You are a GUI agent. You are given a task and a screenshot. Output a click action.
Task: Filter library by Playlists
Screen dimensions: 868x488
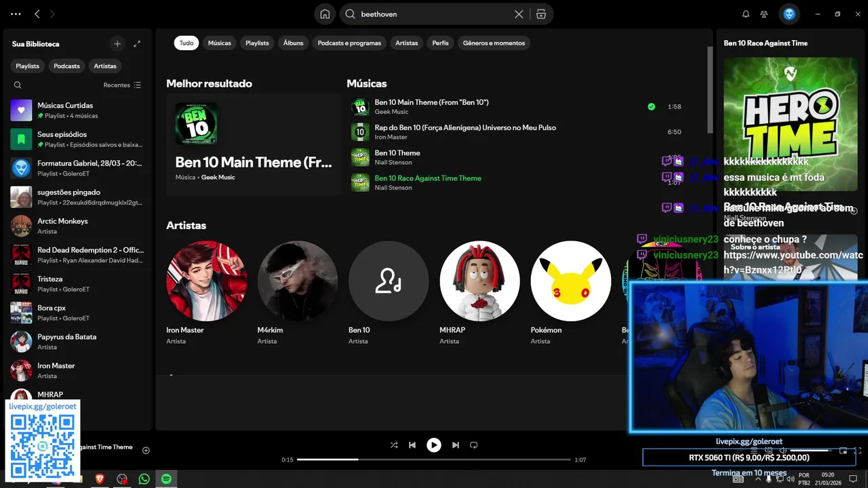coord(28,66)
